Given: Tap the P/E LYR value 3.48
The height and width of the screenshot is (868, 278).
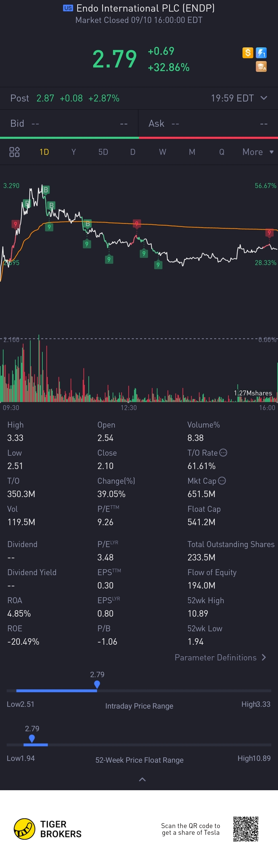Looking at the screenshot, I should [105, 557].
